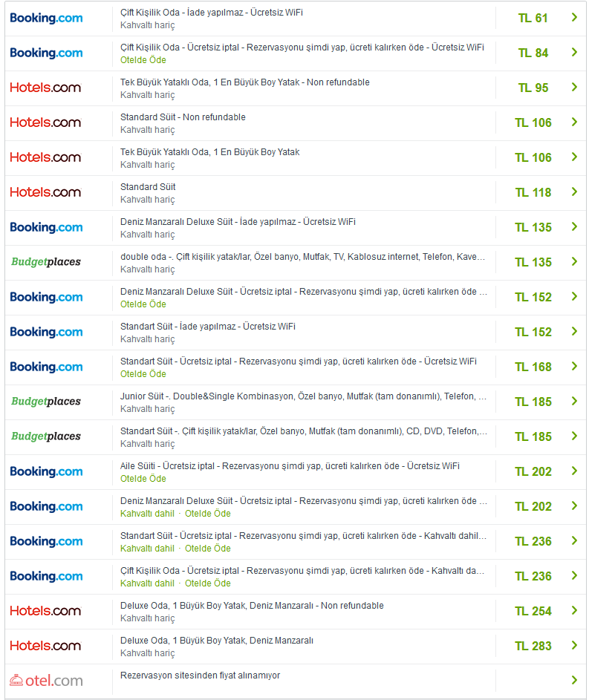This screenshot has width=589, height=700.
Task: Select the TL 95 price
Action: (533, 88)
